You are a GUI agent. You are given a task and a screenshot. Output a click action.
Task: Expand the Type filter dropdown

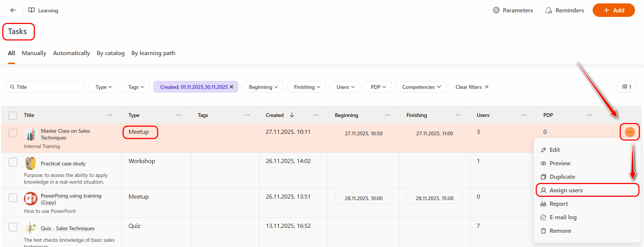103,87
